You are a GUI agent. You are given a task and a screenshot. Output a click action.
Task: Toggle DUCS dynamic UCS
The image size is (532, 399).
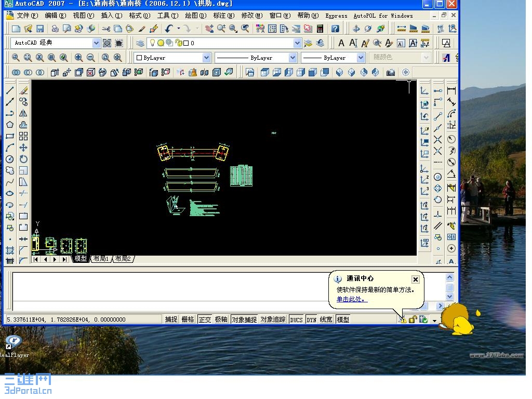coord(296,320)
